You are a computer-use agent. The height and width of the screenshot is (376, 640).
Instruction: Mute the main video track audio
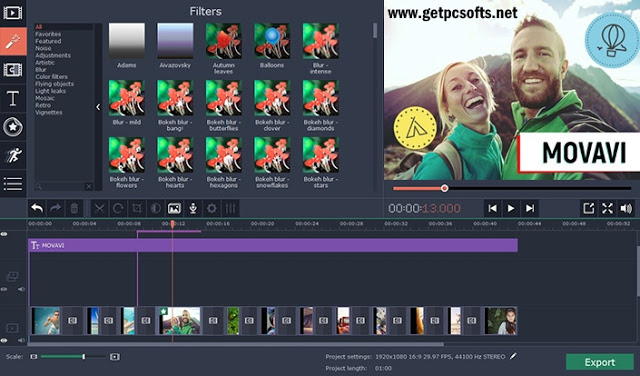[21, 340]
